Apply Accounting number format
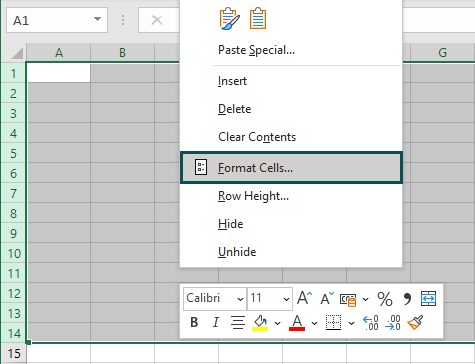 tap(348, 299)
